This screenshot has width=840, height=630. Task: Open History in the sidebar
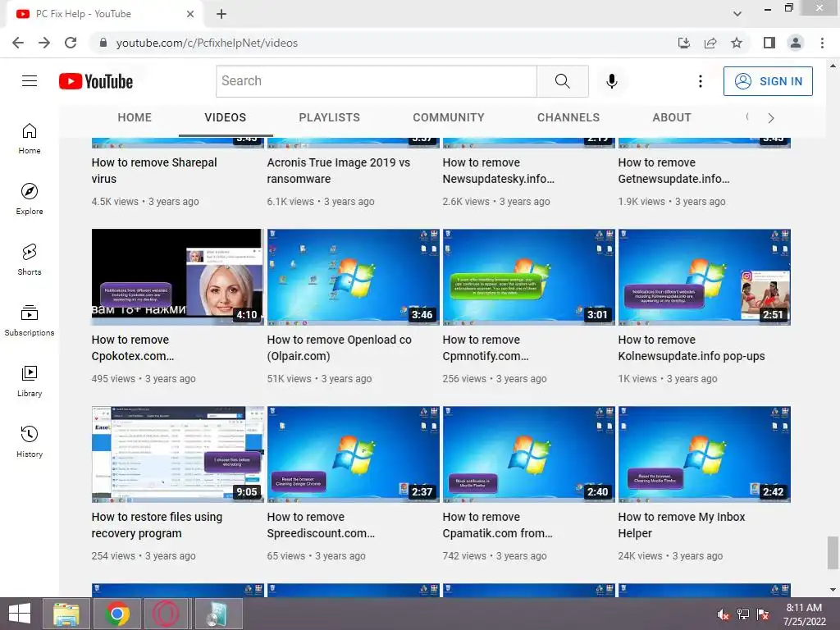(x=30, y=441)
